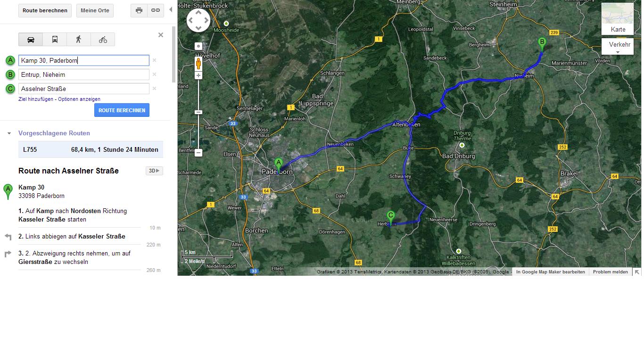
Task: Open the Route berechnen tab
Action: pyautogui.click(x=45, y=10)
